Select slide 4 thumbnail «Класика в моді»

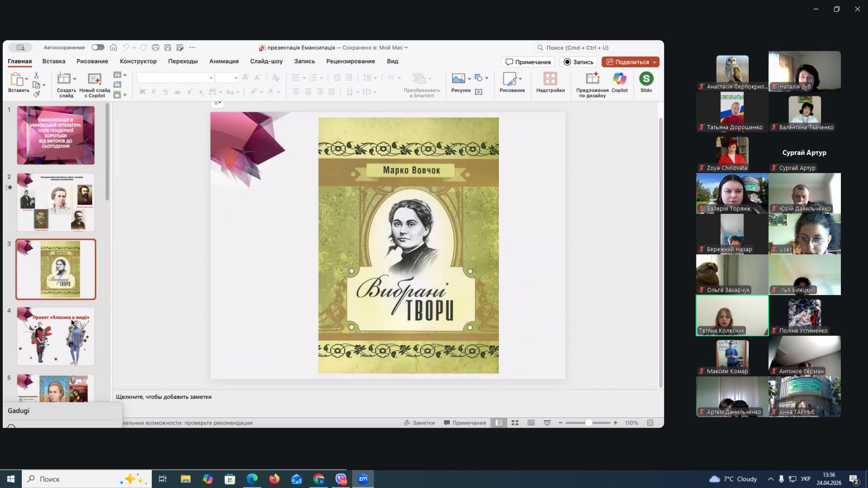(56, 336)
